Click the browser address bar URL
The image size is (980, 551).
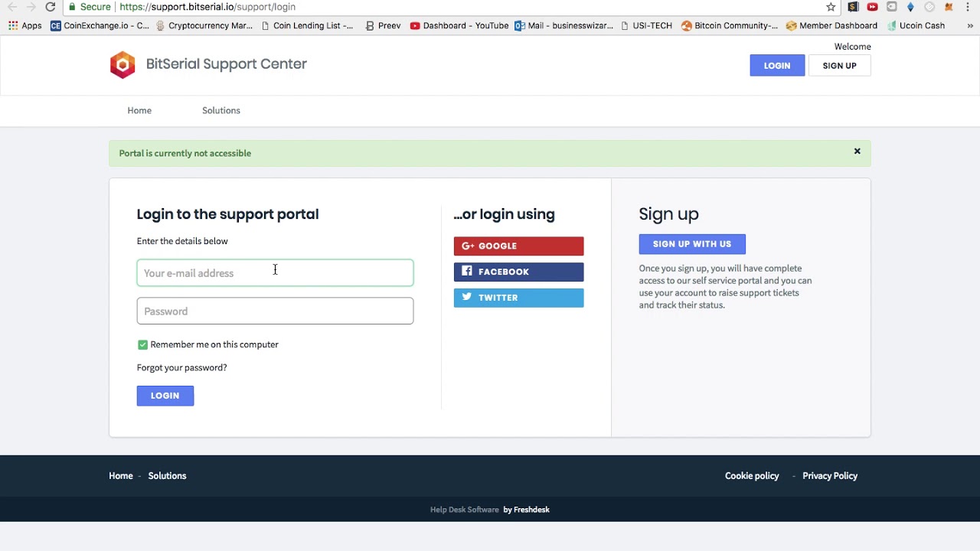pyautogui.click(x=207, y=7)
